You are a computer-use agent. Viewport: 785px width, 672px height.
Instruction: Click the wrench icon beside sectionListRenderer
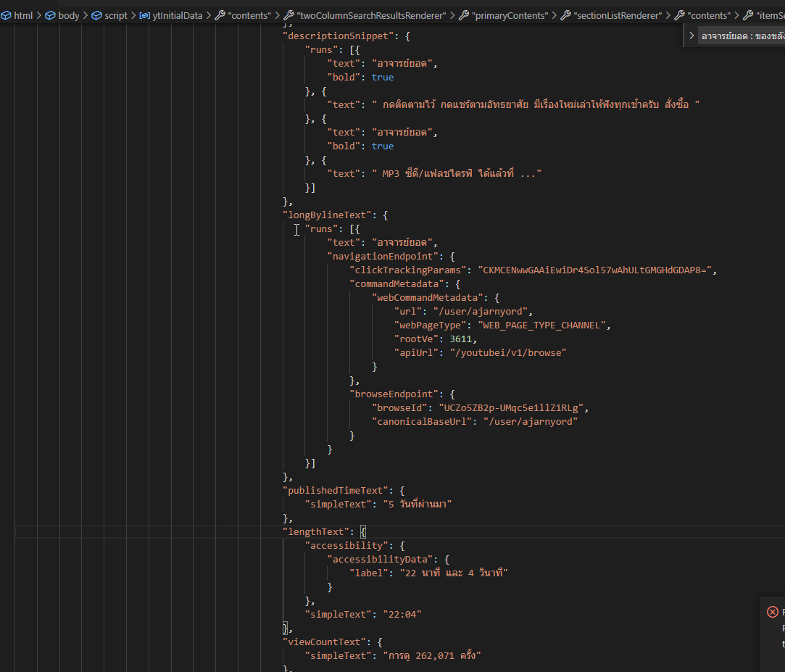coord(565,15)
